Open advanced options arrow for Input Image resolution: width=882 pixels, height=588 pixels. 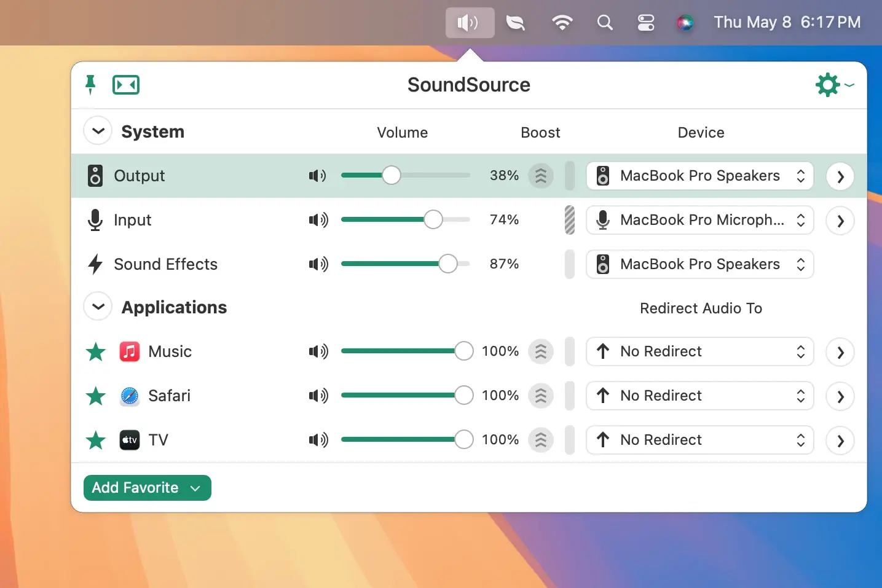840,220
